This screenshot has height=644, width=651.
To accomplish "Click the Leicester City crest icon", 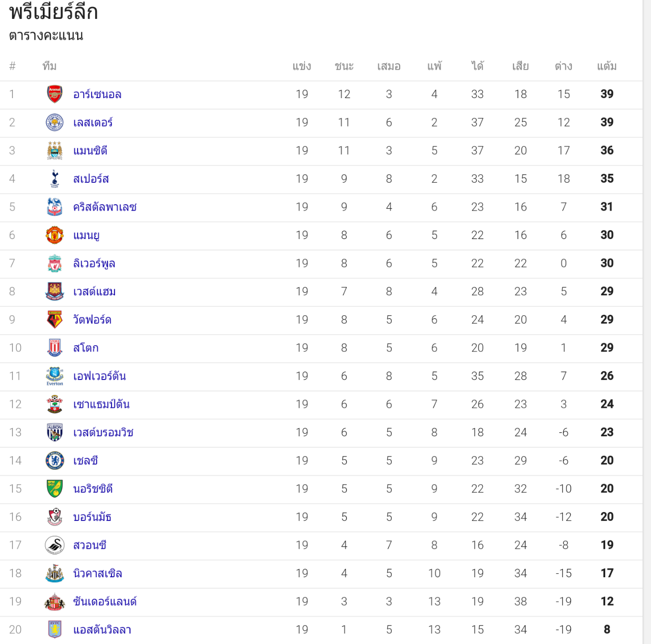I will [x=55, y=123].
